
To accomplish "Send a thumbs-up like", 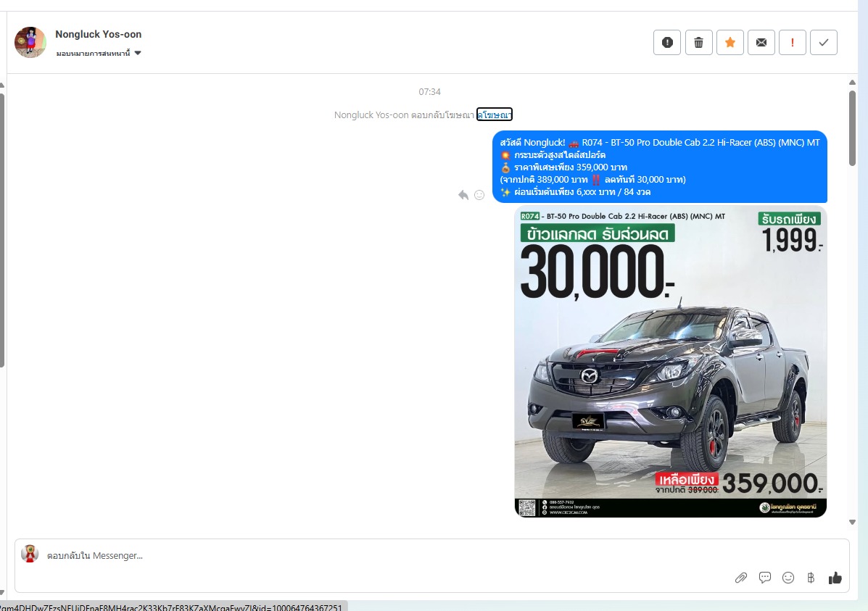I will pos(835,578).
